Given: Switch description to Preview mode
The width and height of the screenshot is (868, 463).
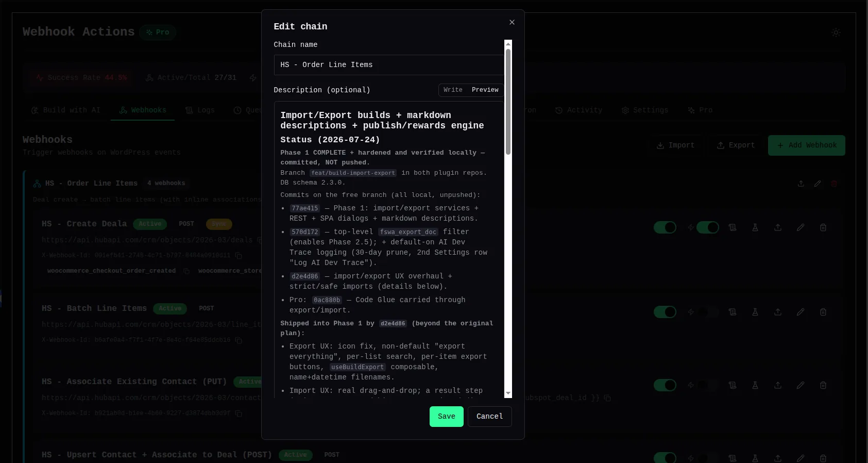Looking at the screenshot, I should [485, 90].
